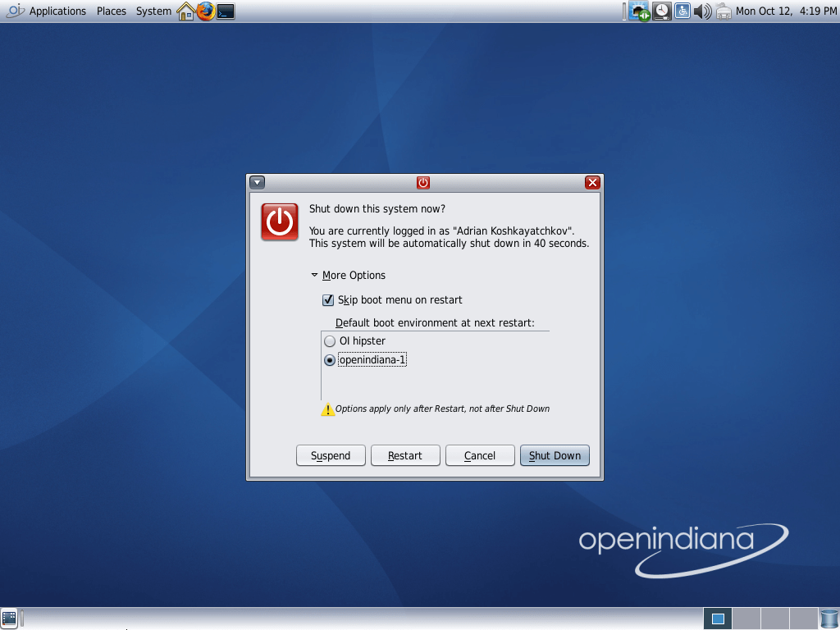
Task: Collapse the More Options section
Action: pos(348,276)
